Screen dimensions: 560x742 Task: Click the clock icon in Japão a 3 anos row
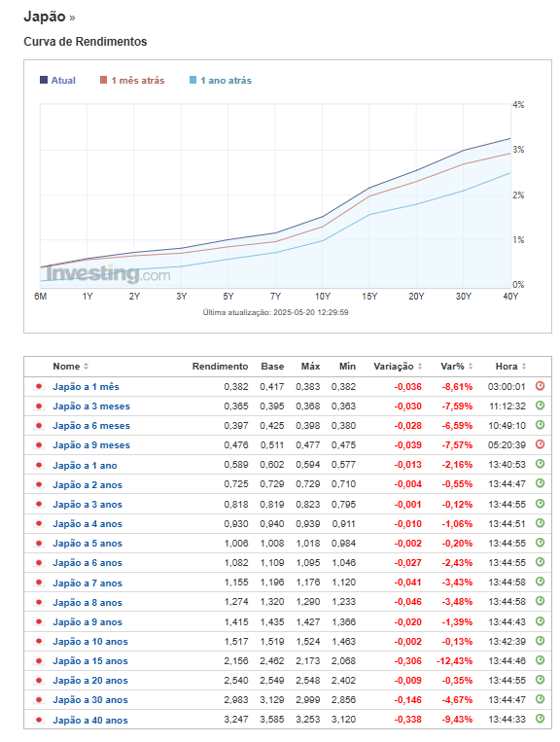click(540, 503)
